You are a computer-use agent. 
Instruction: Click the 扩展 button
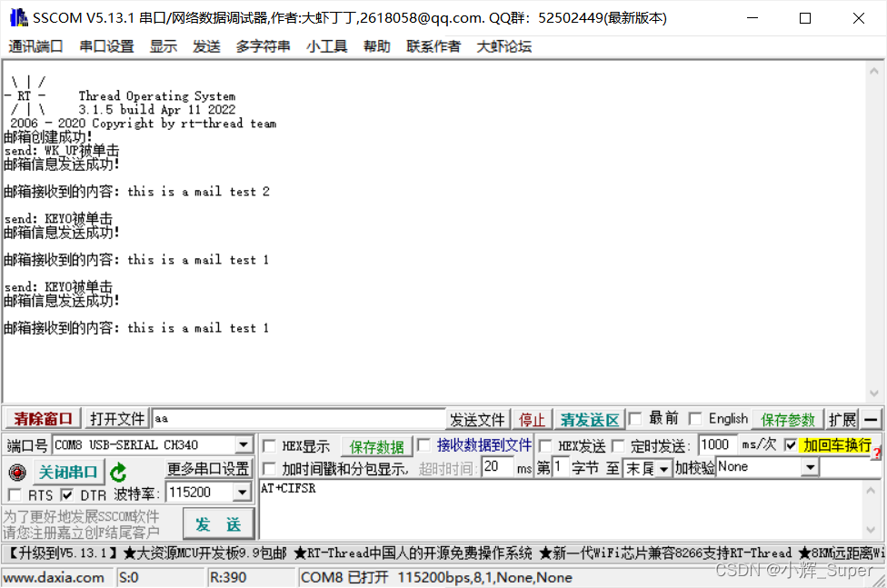coord(842,419)
